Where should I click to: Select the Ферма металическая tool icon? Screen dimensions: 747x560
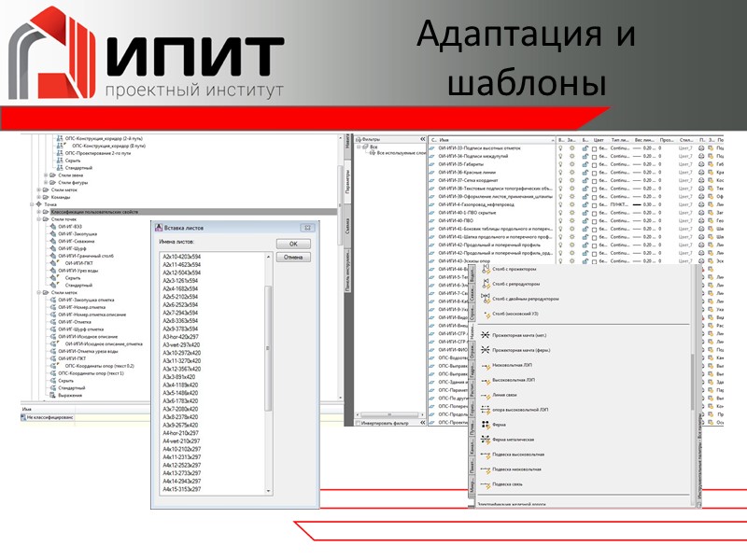(x=486, y=440)
